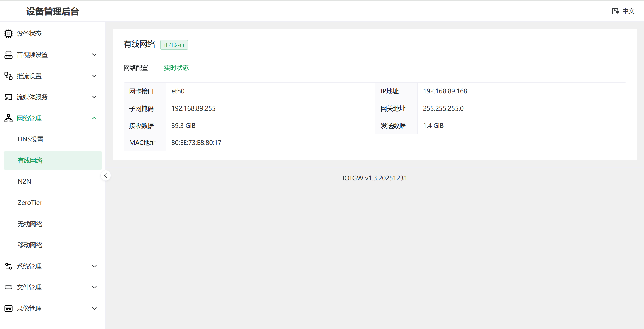This screenshot has width=644, height=329.
Task: Click the 音视频设置 server icon
Action: (8, 55)
